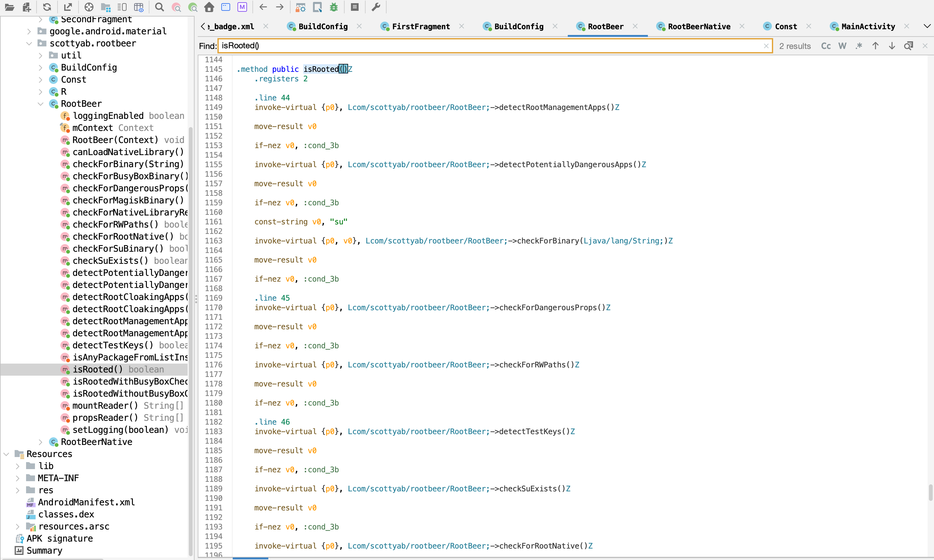Toggle match case Cc option

(826, 46)
